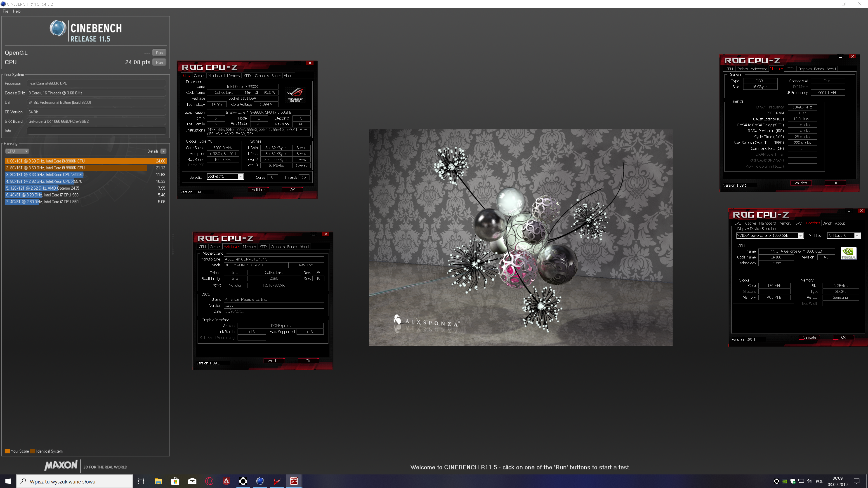Screen dimensions: 868x488
Task: Open About tab in Mainboard window
Action: point(304,247)
